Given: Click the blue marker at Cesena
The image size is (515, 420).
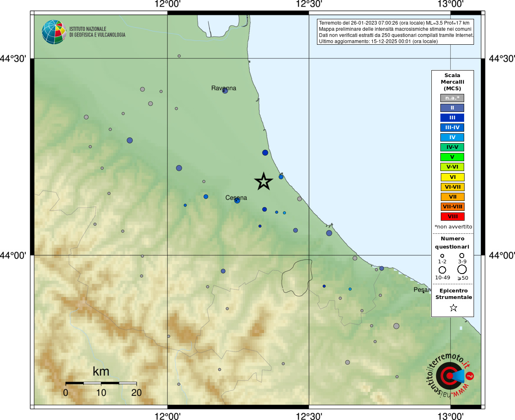Looking at the screenshot, I should (237, 201).
